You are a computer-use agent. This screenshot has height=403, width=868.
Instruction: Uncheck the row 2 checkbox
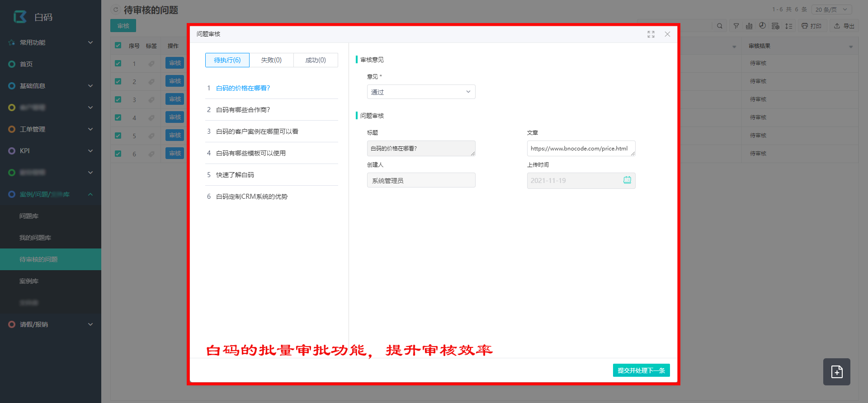pyautogui.click(x=118, y=81)
